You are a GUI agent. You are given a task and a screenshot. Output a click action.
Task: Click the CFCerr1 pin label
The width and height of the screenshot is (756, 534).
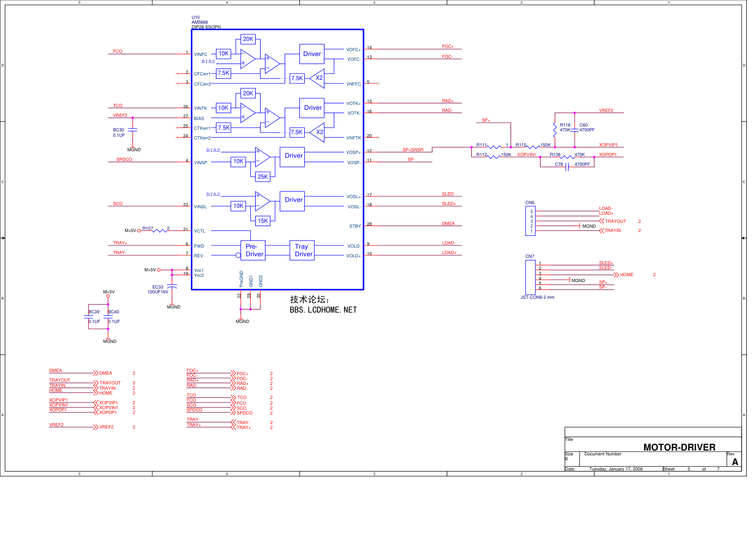click(x=202, y=74)
